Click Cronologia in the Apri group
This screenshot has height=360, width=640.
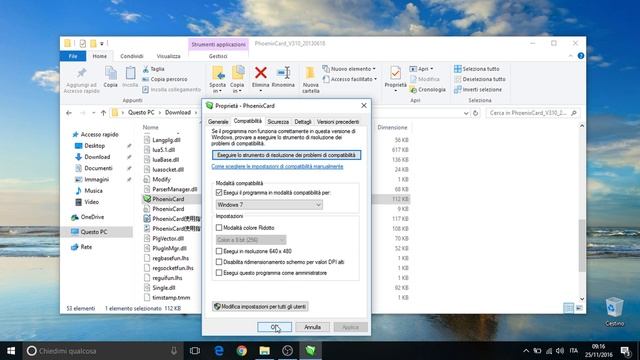(427, 89)
